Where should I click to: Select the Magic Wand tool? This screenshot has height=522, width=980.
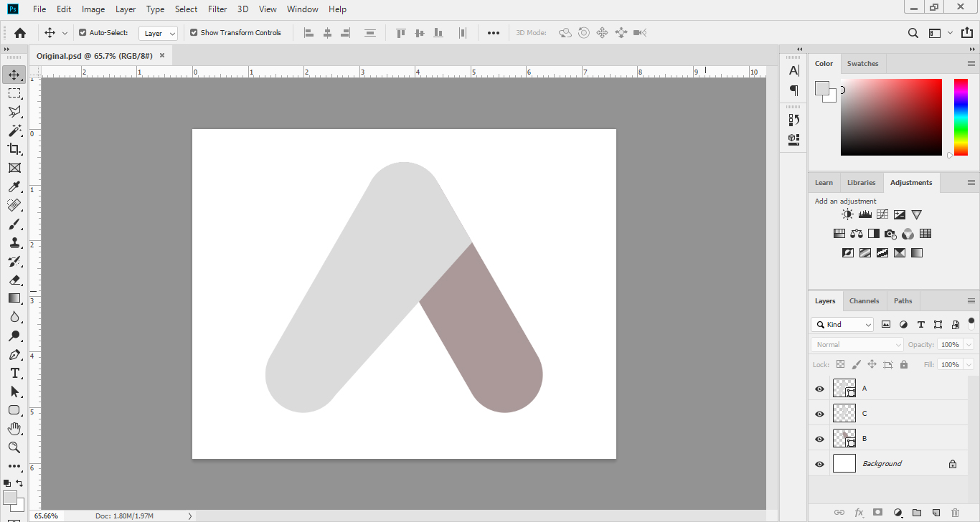(14, 130)
